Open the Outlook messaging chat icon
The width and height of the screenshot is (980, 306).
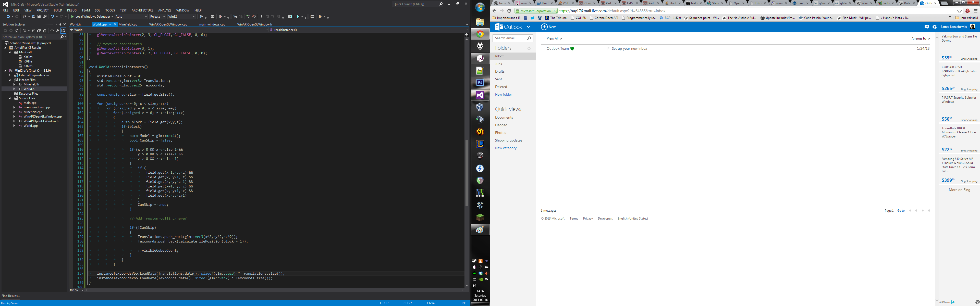926,27
